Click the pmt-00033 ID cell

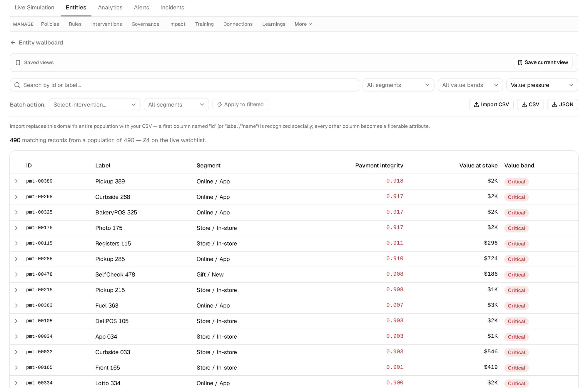point(39,352)
